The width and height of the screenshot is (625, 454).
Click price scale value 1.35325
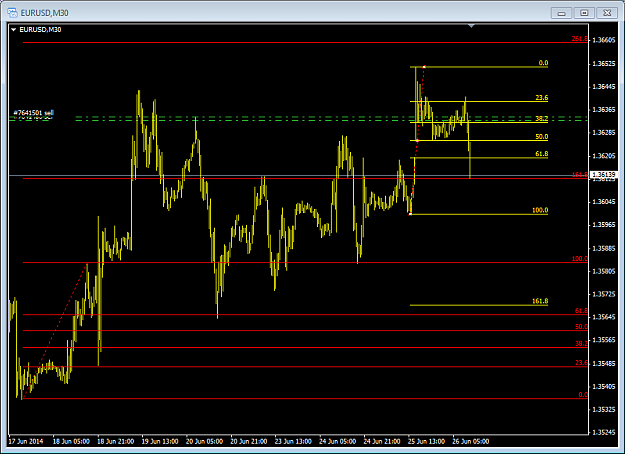[x=604, y=409]
